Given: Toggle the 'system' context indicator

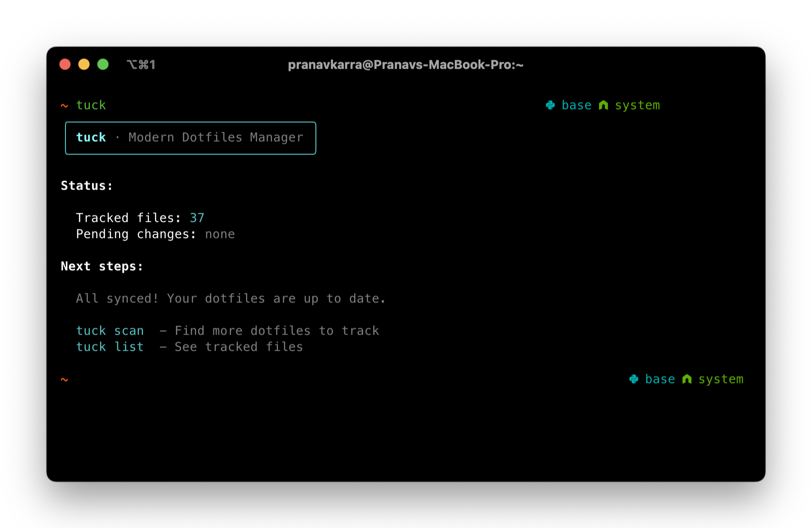Looking at the screenshot, I should (x=637, y=105).
